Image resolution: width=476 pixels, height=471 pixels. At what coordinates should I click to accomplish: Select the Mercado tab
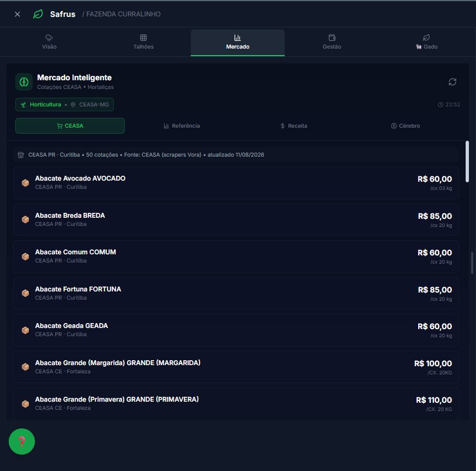(x=238, y=42)
